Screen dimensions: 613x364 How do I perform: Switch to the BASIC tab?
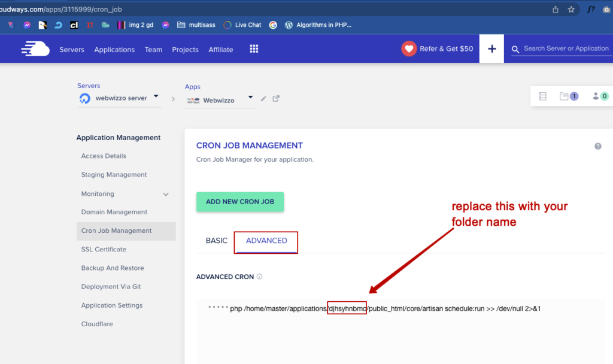click(216, 241)
